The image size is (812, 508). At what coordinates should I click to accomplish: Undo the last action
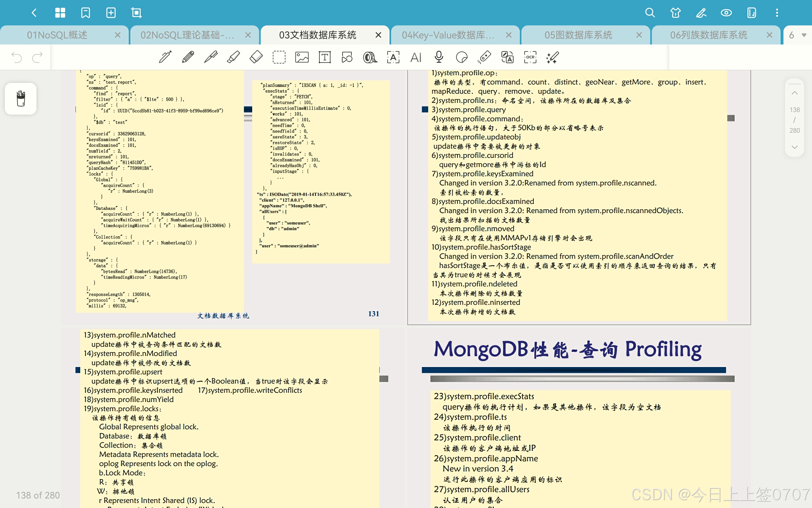click(16, 57)
